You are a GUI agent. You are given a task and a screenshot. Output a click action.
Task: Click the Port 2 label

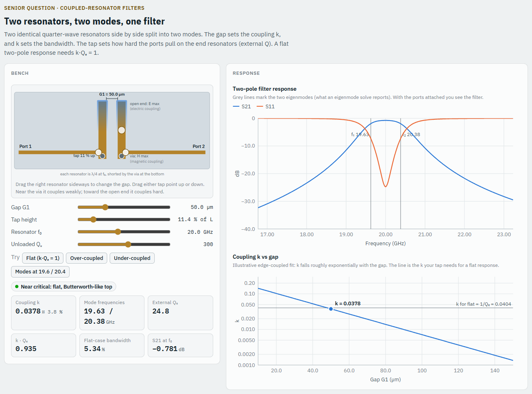click(198, 146)
